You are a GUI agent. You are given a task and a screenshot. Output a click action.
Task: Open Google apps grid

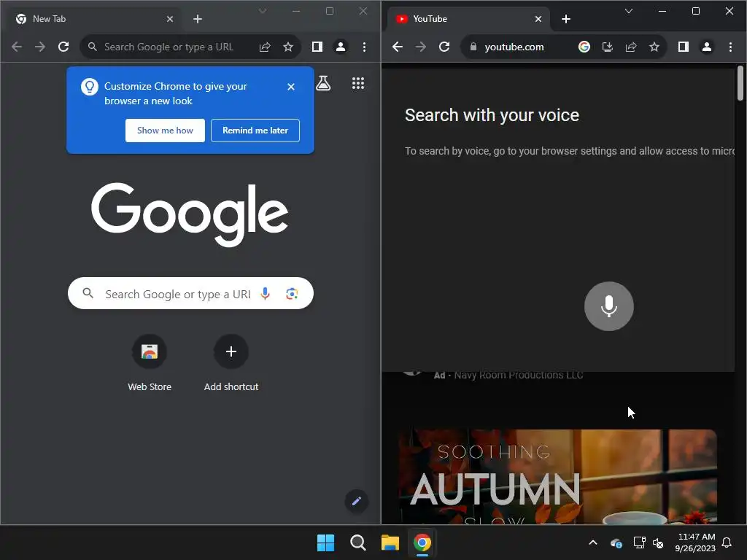(x=357, y=83)
